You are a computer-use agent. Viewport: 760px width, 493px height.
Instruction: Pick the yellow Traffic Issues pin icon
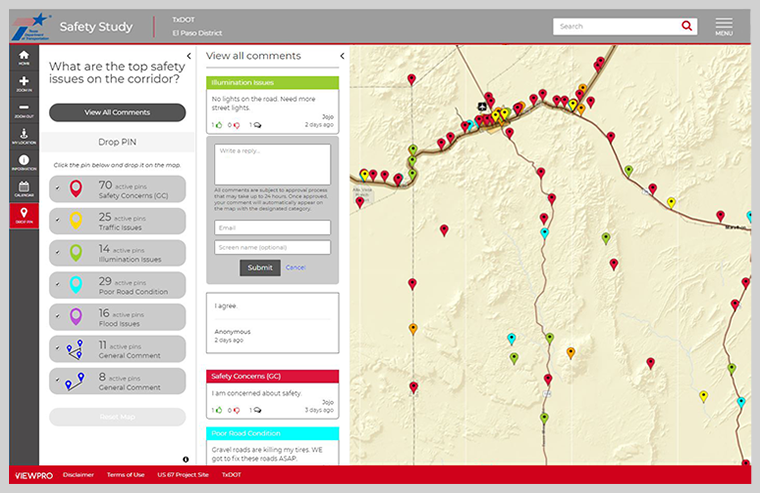tap(76, 221)
